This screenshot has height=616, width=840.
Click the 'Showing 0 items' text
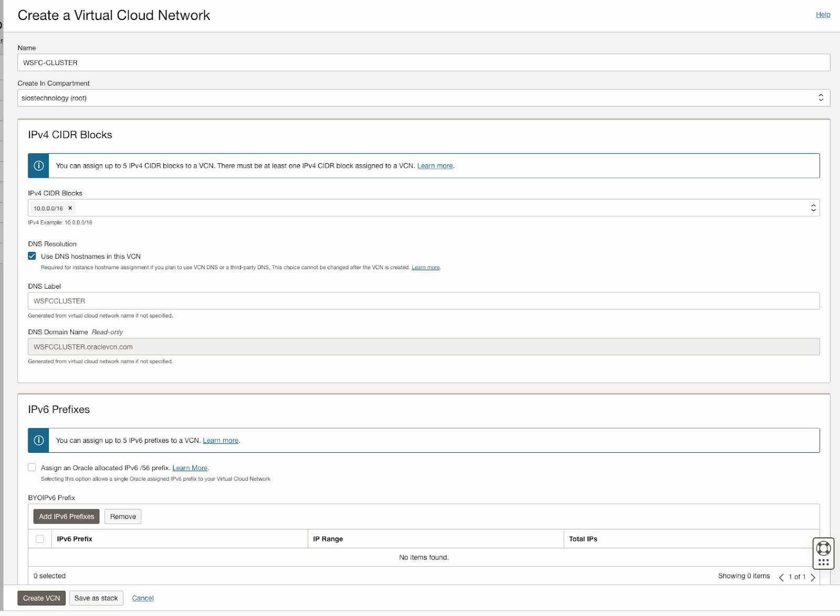(x=744, y=576)
